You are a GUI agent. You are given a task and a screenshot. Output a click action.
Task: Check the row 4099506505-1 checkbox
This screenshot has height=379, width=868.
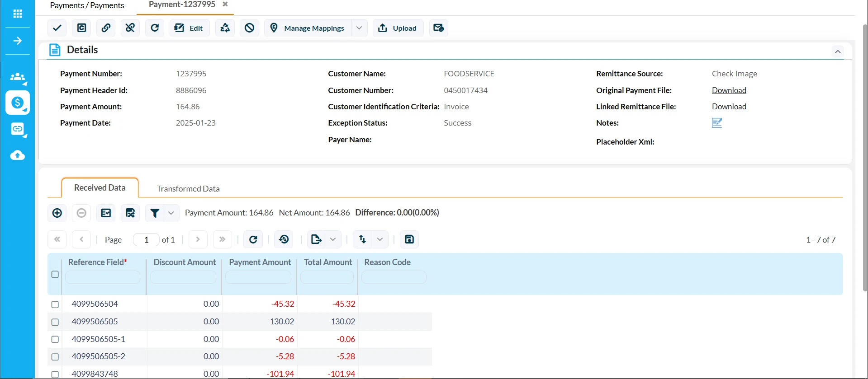tap(55, 339)
